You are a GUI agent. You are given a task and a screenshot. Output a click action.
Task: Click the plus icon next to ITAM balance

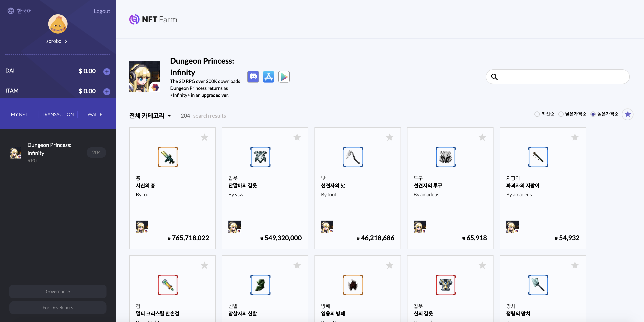[x=107, y=91]
